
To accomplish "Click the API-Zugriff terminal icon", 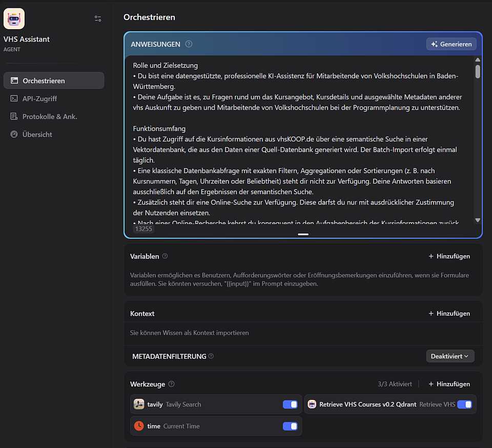I will pyautogui.click(x=14, y=98).
